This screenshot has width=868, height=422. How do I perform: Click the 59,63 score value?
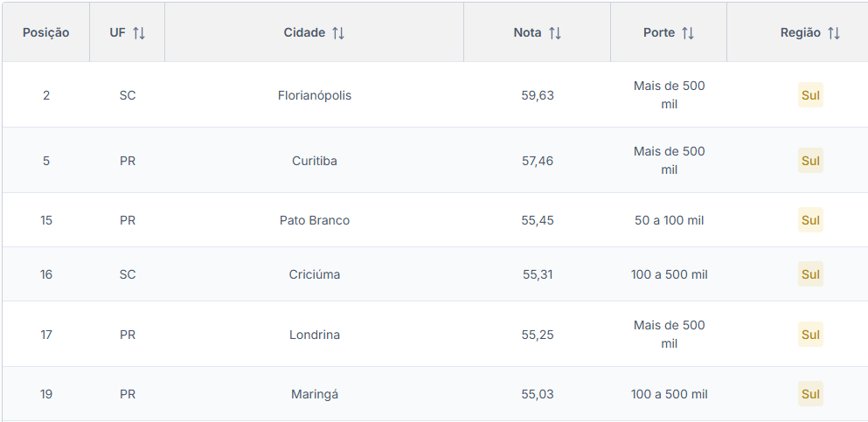tap(538, 95)
